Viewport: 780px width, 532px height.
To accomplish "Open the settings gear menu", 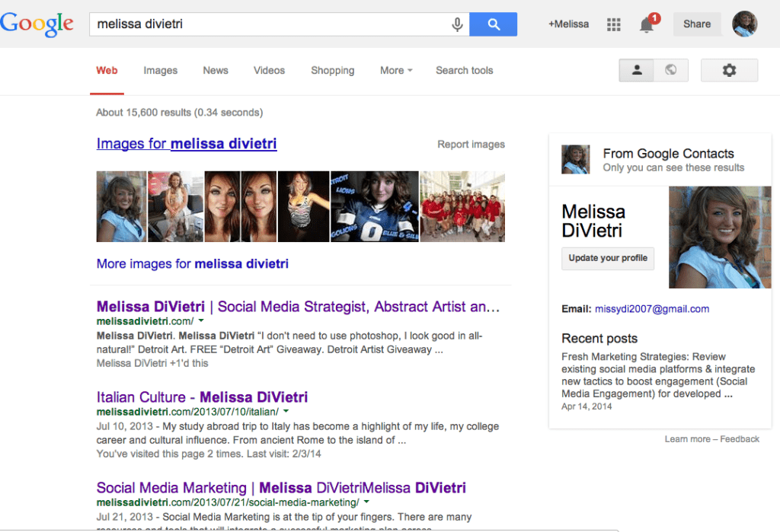I will (x=729, y=70).
